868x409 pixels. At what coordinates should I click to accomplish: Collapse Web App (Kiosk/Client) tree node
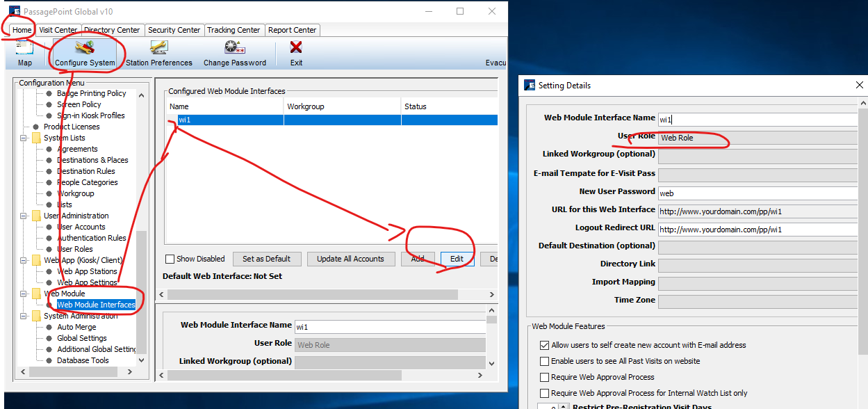pos(24,260)
